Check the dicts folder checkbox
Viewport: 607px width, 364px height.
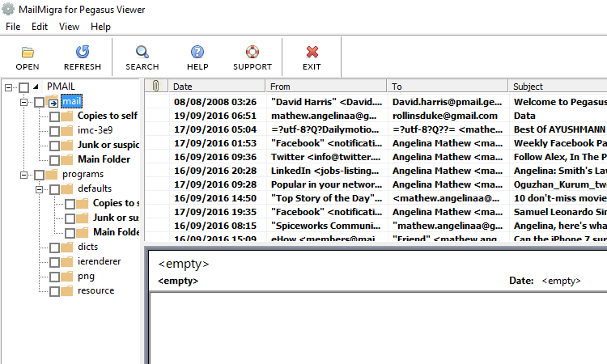point(54,248)
